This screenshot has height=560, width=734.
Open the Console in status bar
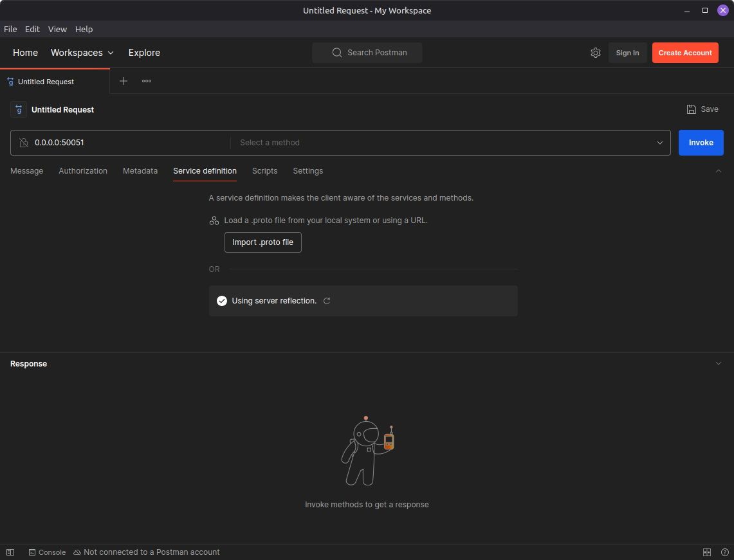tap(47, 552)
